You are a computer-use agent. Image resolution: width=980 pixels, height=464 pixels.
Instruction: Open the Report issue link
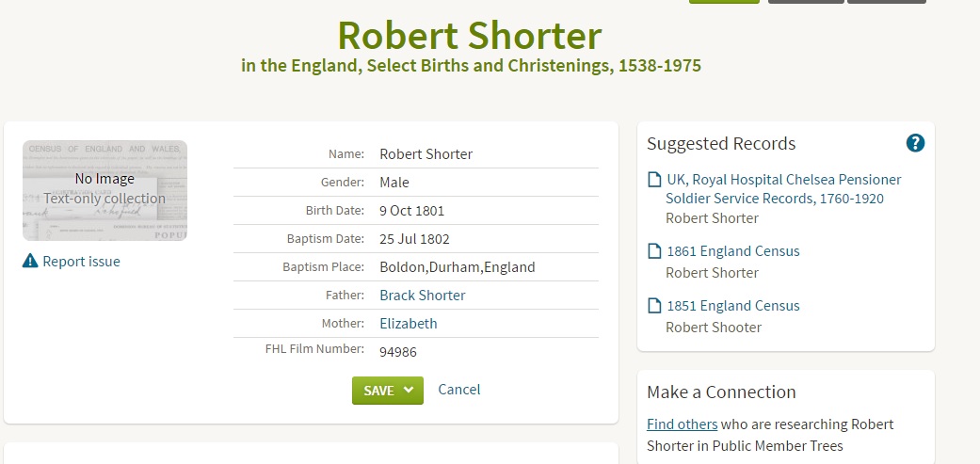point(81,262)
